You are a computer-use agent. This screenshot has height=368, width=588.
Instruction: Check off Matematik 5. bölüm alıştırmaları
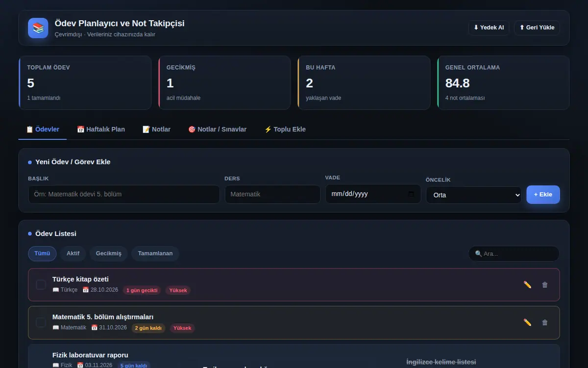[41, 322]
